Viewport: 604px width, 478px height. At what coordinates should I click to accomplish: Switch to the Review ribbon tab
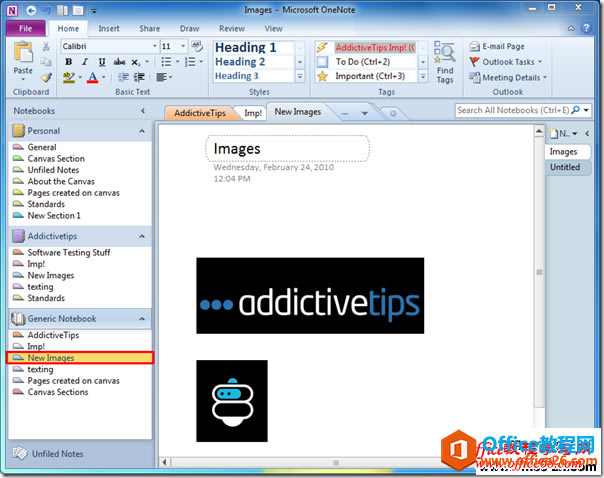(x=232, y=29)
